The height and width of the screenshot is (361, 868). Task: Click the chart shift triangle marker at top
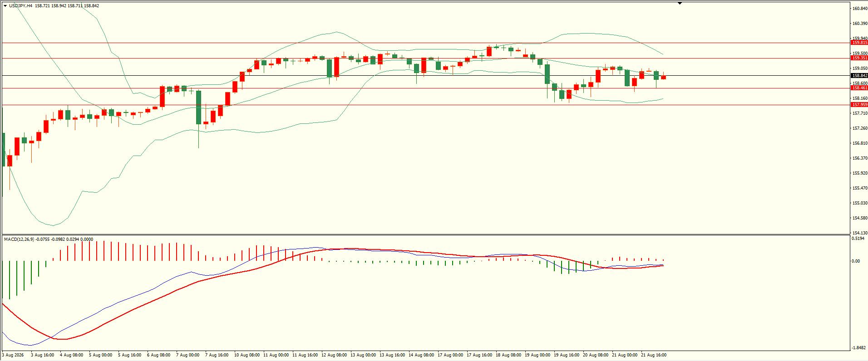pos(680,3)
